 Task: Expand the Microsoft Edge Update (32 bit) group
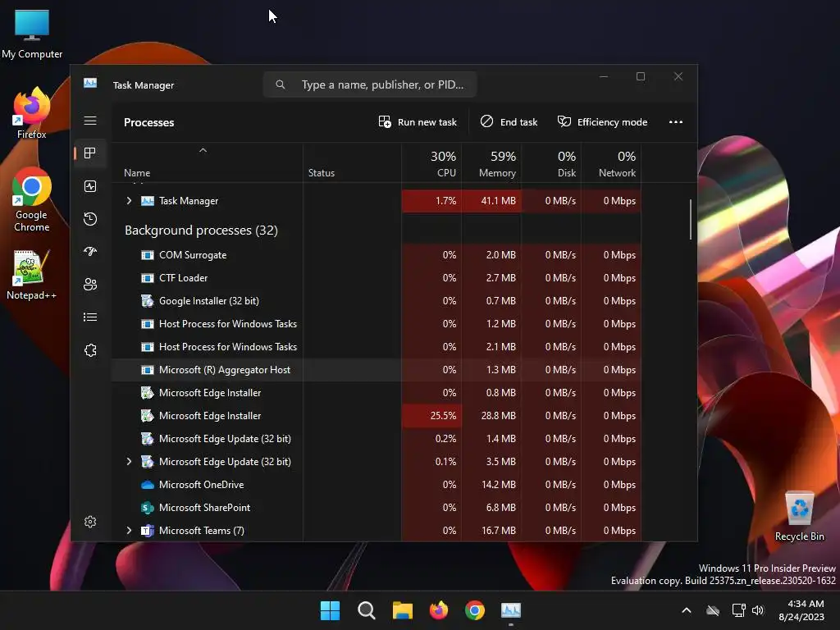click(129, 461)
